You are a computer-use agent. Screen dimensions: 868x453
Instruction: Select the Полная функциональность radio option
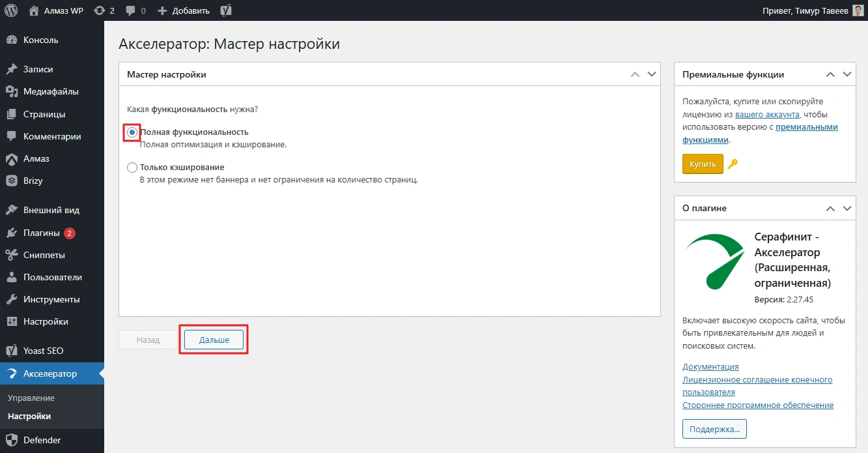point(132,132)
